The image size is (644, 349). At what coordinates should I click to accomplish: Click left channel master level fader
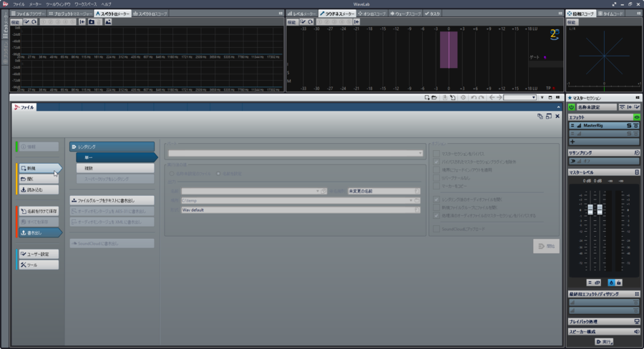pos(590,209)
